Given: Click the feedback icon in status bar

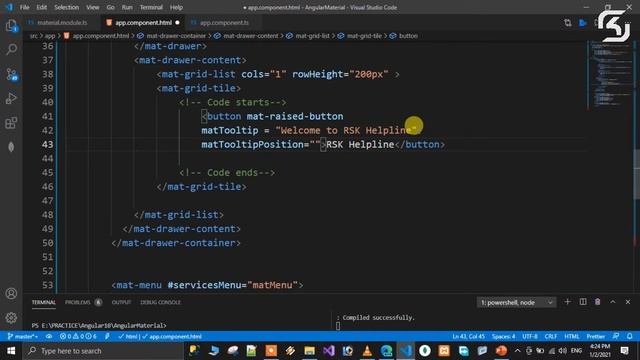Looking at the screenshot, I should coord(616,336).
